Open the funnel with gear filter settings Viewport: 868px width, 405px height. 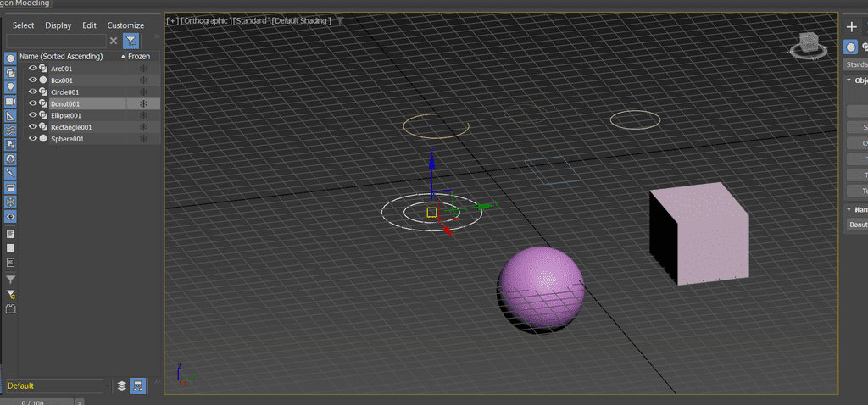[10, 294]
